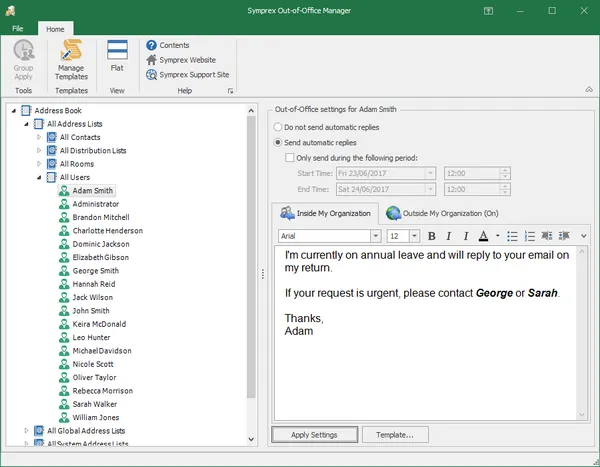Click in the out-of-office message text area
Image resolution: width=600 pixels, height=467 pixels.
426,333
